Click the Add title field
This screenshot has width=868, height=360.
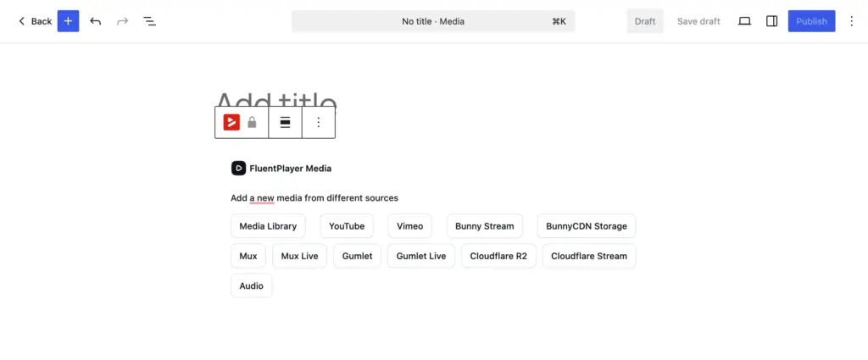pyautogui.click(x=275, y=99)
